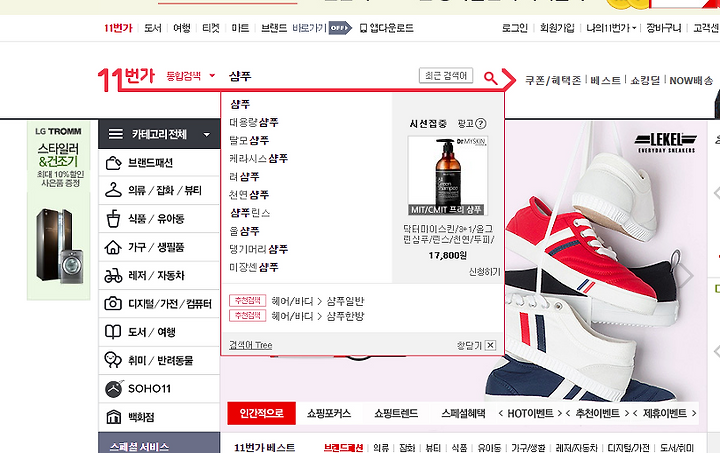
Task: Select the 스페셜혜택 tab
Action: coord(463,414)
